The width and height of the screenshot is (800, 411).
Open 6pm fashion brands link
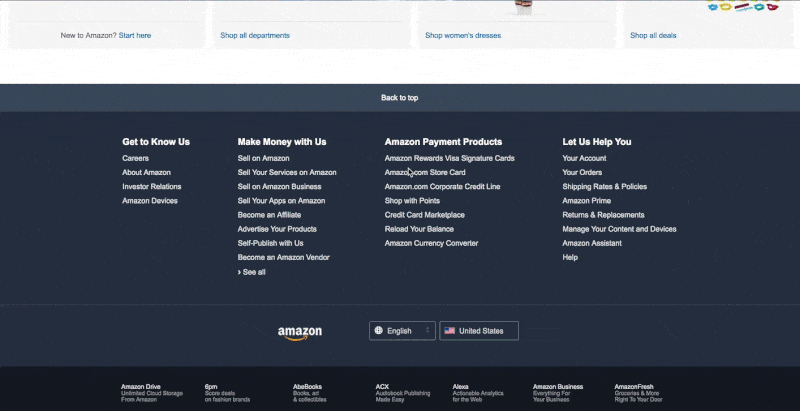pos(227,393)
